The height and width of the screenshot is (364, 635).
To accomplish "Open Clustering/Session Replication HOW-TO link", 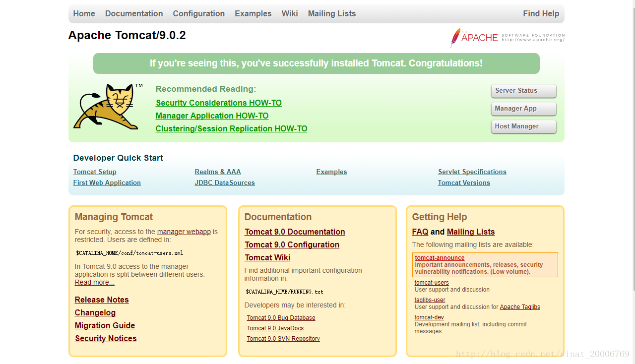I will click(231, 128).
